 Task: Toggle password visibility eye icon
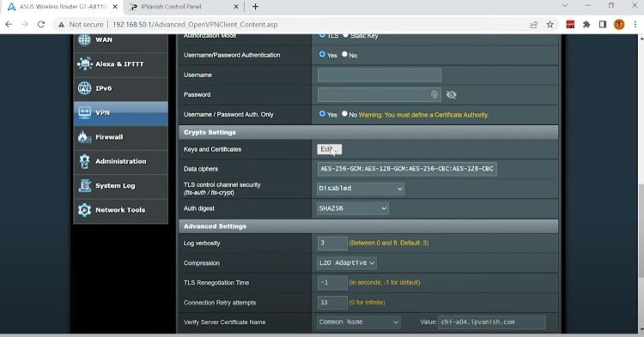(452, 94)
